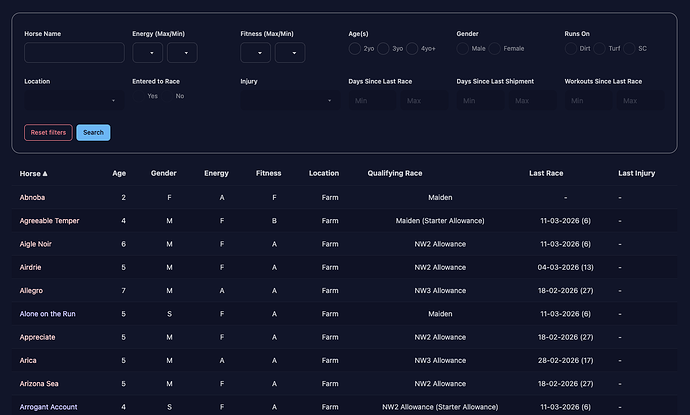Open the Energy Max dropdown
Screen dimensions: 690x415
(148, 53)
